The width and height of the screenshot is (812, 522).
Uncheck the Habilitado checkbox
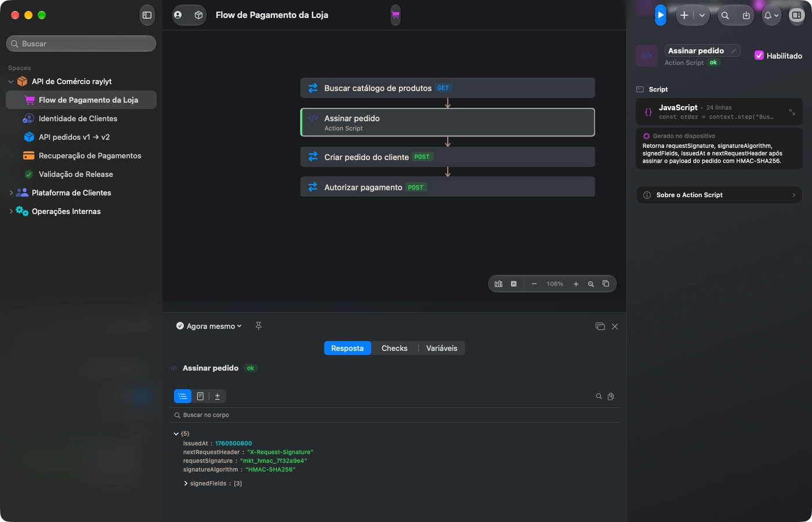pyautogui.click(x=759, y=56)
